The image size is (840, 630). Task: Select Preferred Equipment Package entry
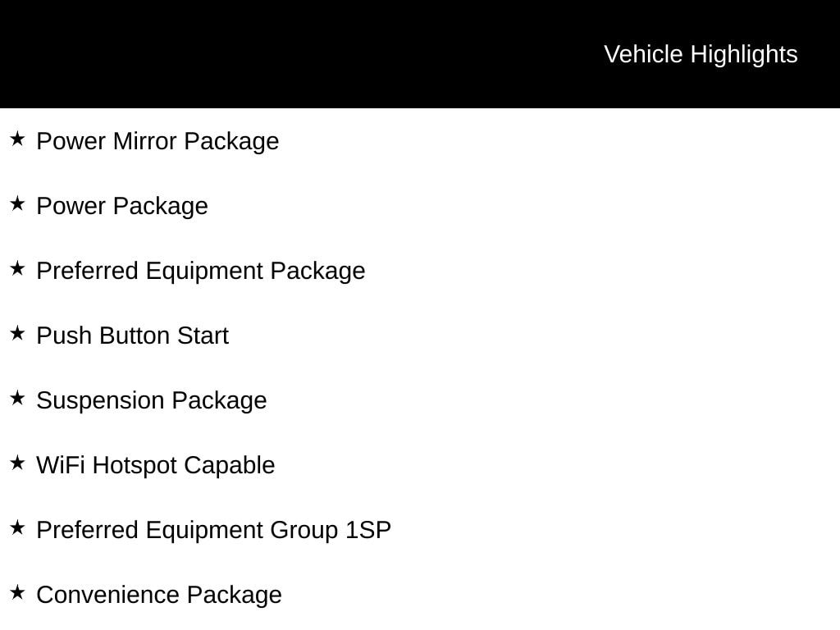coord(201,271)
